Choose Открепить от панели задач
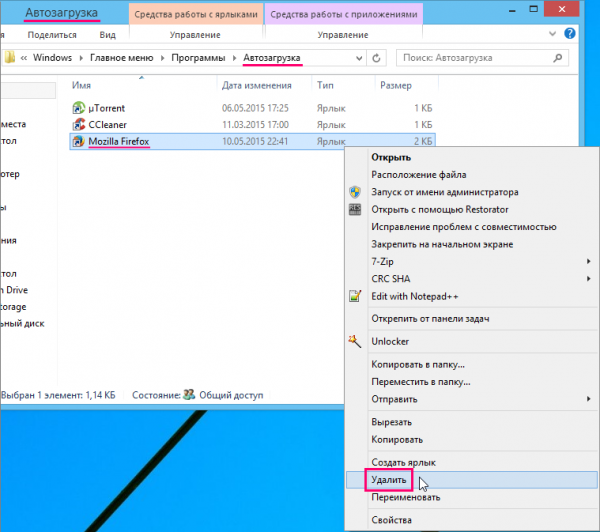The height and width of the screenshot is (532, 600). 430,319
